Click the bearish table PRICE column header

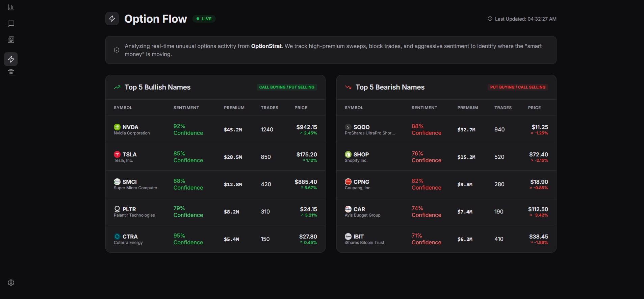coord(535,108)
